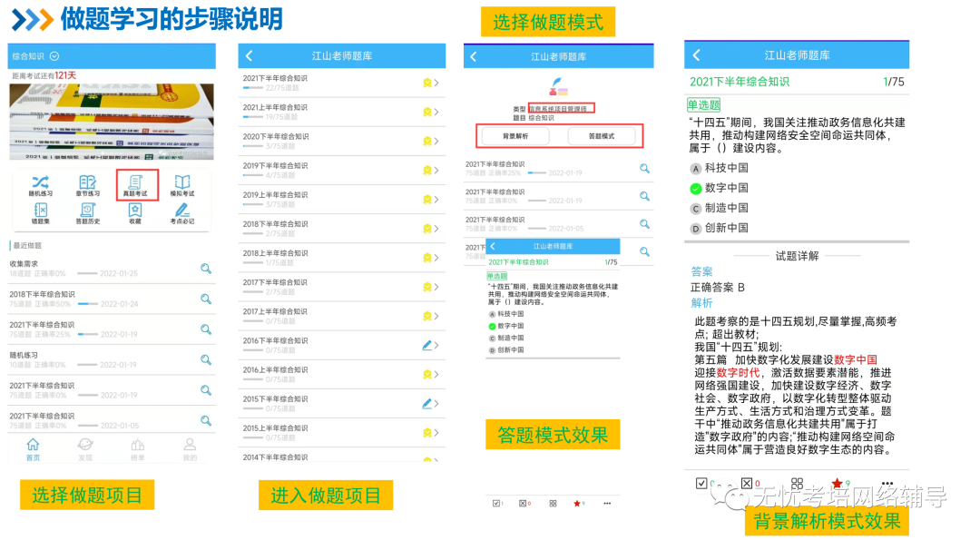The width and height of the screenshot is (980, 540).
Task: Open the 综合知识 subject dropdown
Action: click(x=35, y=56)
